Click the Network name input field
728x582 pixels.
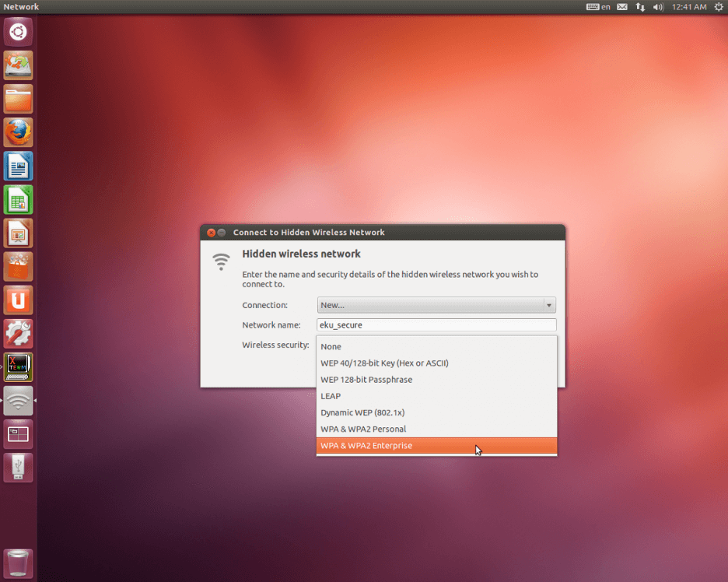[x=436, y=325]
